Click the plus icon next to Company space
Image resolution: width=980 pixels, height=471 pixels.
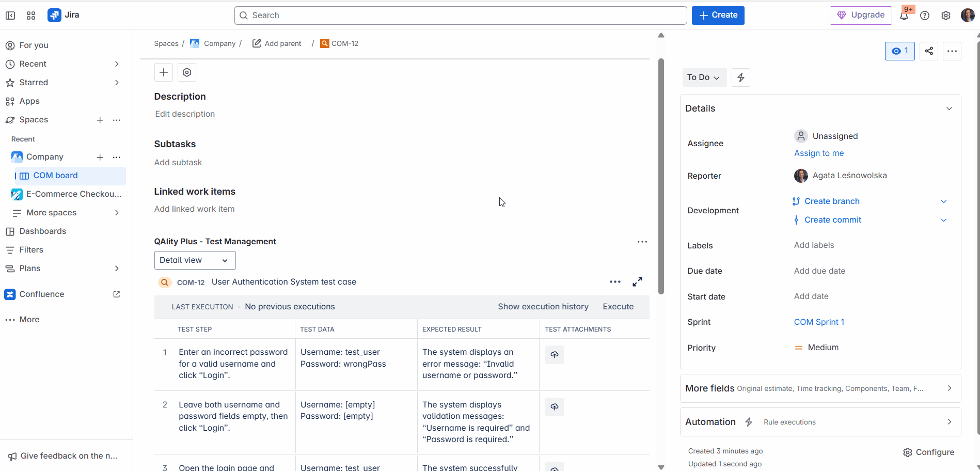pyautogui.click(x=100, y=158)
